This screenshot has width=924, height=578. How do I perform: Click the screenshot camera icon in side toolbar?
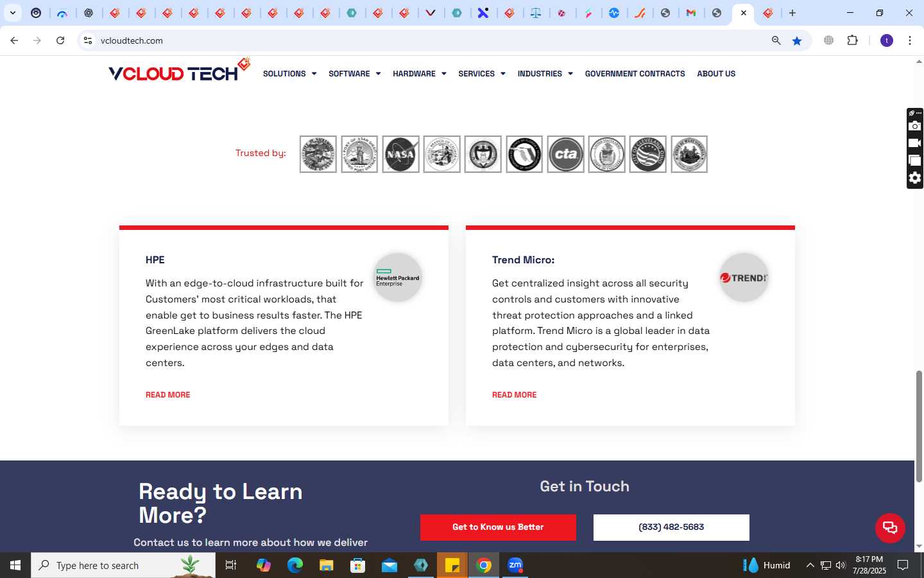[x=915, y=126]
